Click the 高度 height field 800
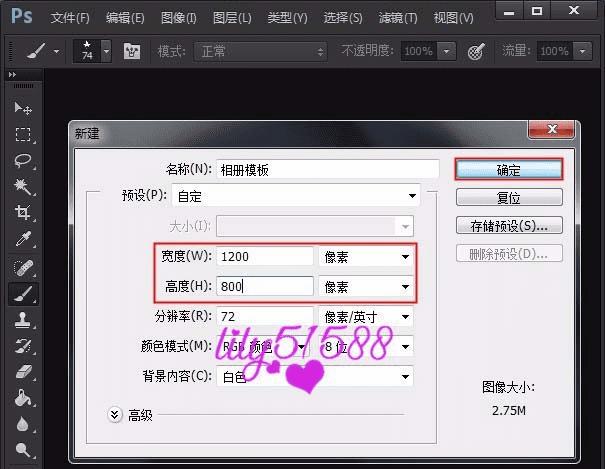This screenshot has height=469, width=605. coord(265,287)
